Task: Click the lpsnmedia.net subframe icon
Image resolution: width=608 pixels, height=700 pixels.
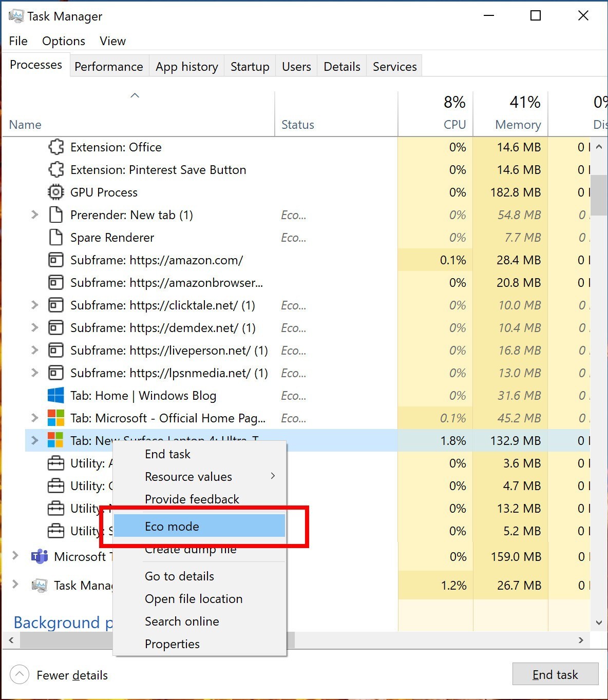Action: click(56, 373)
